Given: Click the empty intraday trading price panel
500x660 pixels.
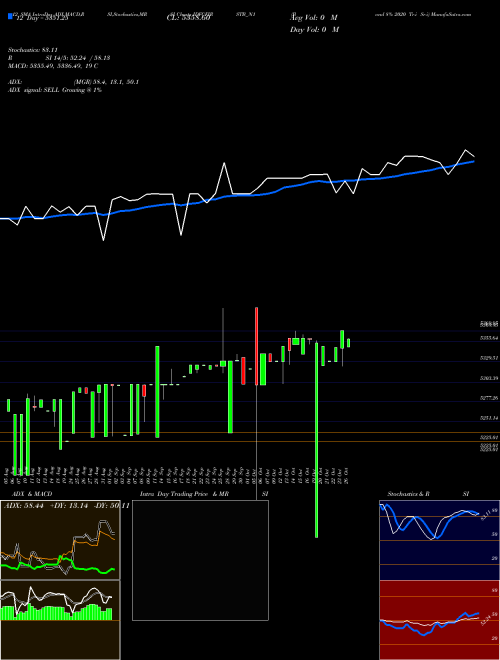Looking at the screenshot, I should pos(200,560).
